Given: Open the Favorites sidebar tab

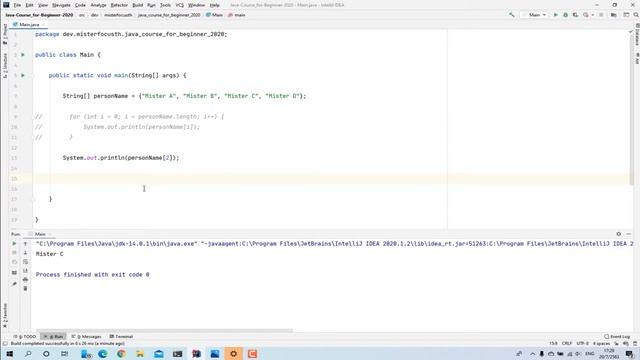Looking at the screenshot, I should pyautogui.click(x=5, y=315).
